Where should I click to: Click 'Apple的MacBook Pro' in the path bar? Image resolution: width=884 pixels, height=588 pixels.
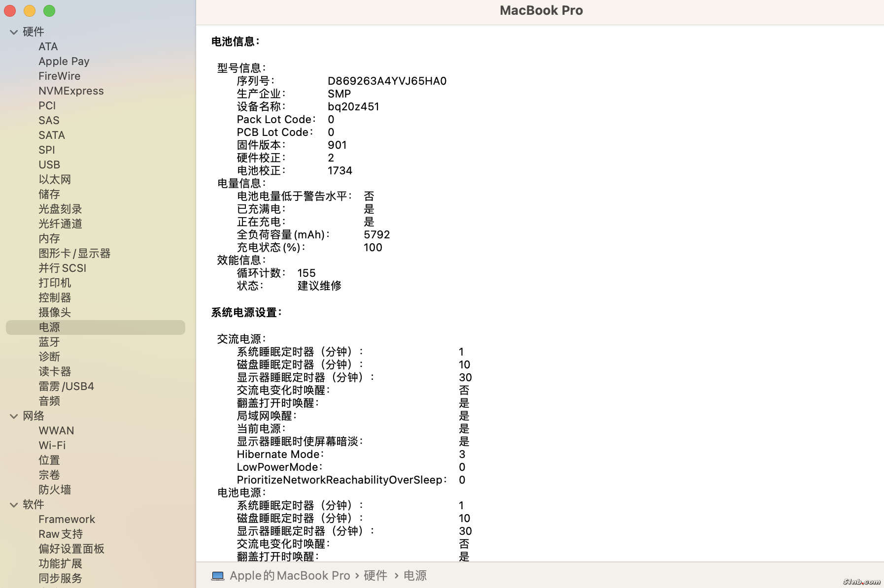coord(290,576)
